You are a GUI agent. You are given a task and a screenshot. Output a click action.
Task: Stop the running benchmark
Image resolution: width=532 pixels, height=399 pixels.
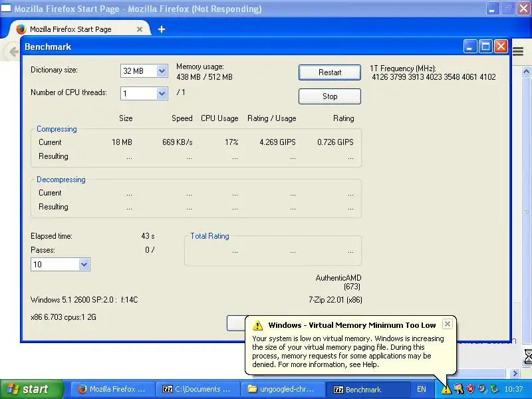click(329, 96)
